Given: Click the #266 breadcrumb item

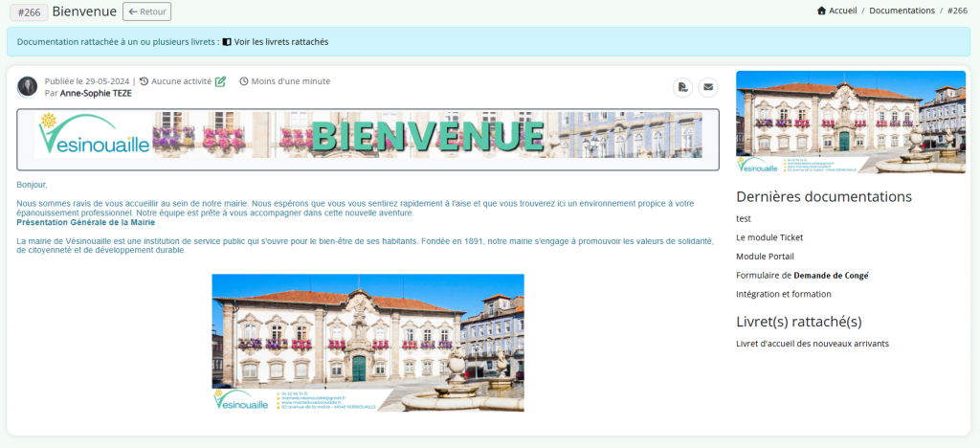Looking at the screenshot, I should click(x=957, y=11).
